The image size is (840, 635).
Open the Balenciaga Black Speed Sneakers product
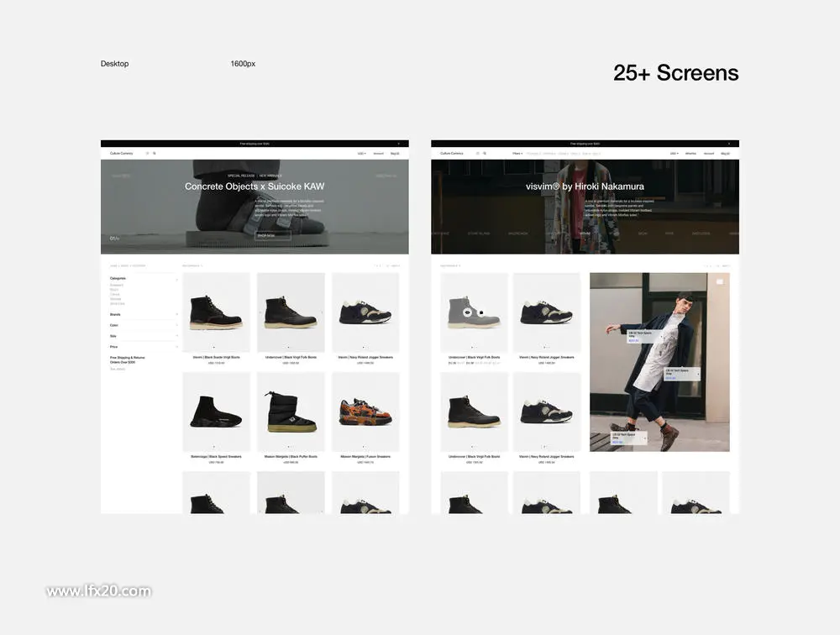pyautogui.click(x=217, y=412)
